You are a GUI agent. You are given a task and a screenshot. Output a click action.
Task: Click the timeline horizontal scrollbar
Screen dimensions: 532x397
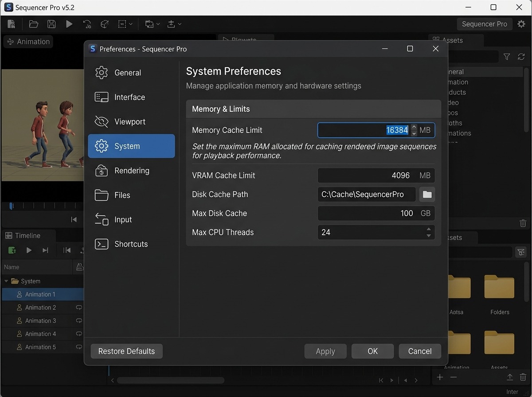(x=171, y=380)
